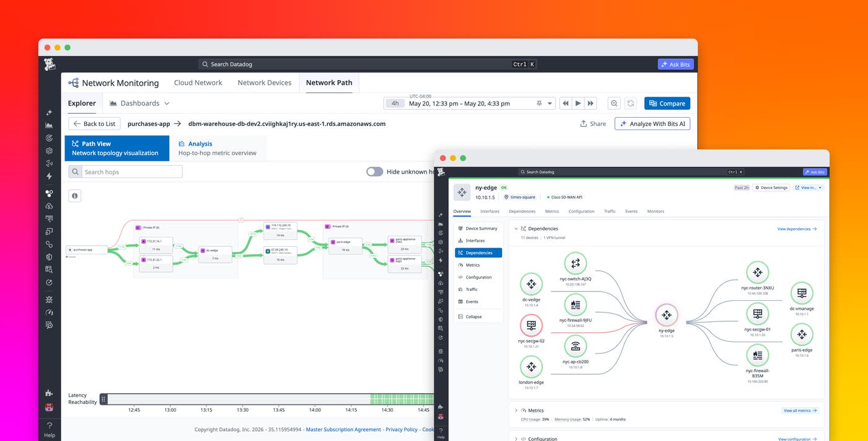Click the zoom-out magnifier next to playback controls

[x=614, y=104]
